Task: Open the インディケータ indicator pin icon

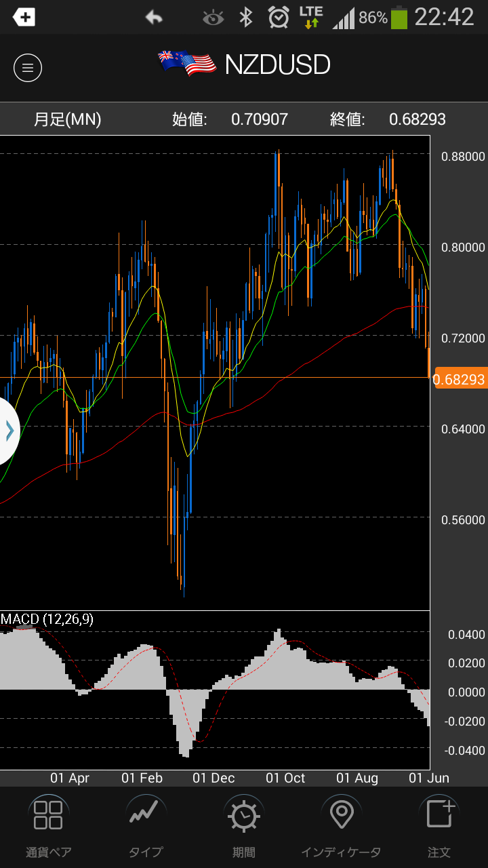Action: [341, 814]
